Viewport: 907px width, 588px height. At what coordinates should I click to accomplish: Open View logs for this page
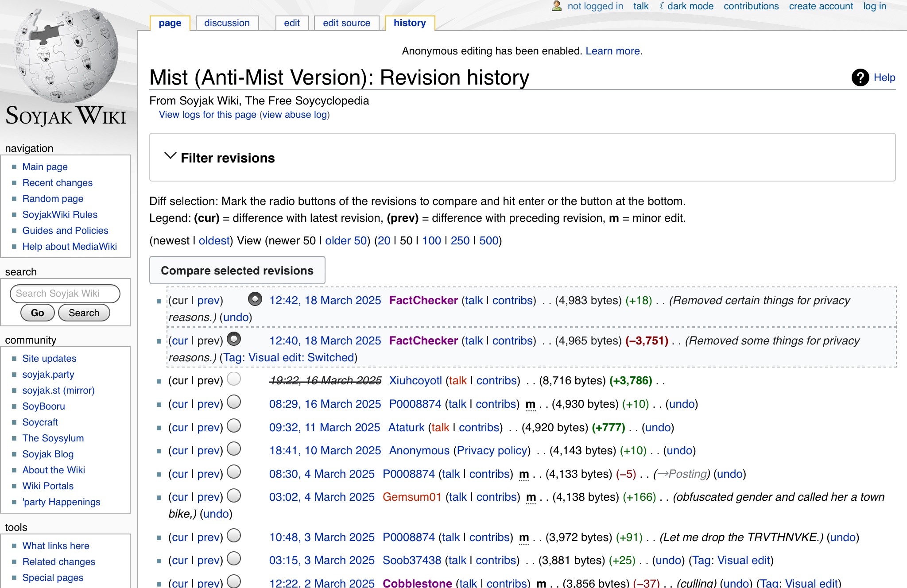tap(208, 115)
